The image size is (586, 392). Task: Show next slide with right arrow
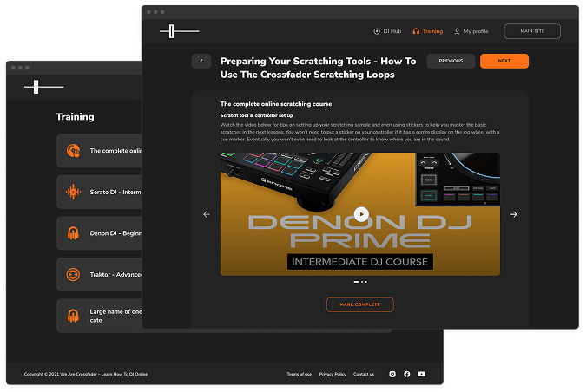[x=514, y=214]
